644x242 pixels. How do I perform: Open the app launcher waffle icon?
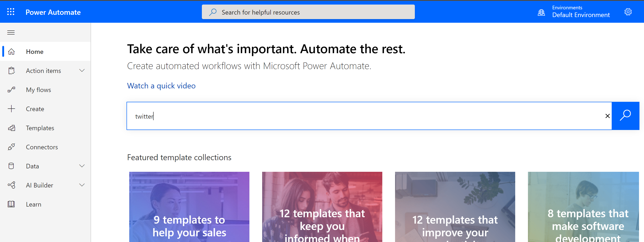coord(11,12)
